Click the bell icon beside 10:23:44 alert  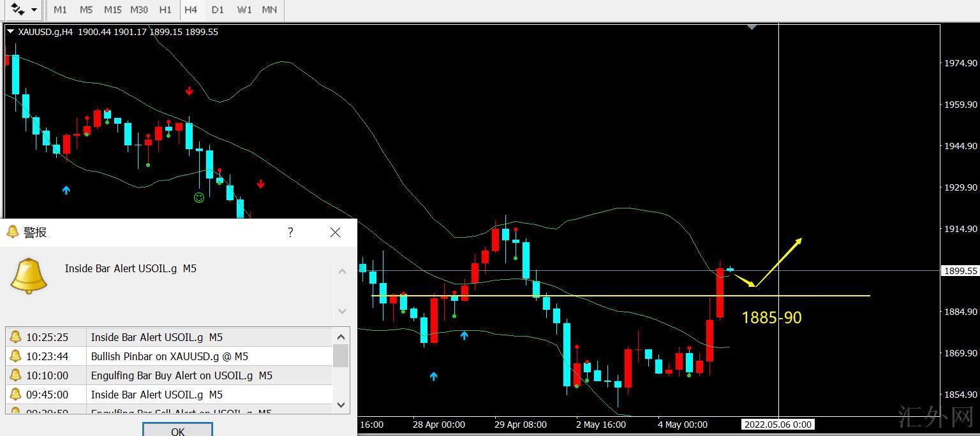[x=16, y=356]
